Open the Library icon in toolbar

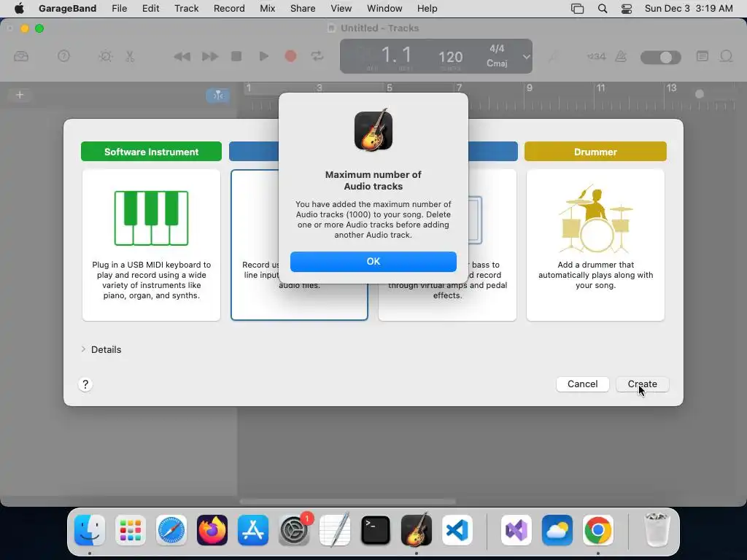point(21,56)
